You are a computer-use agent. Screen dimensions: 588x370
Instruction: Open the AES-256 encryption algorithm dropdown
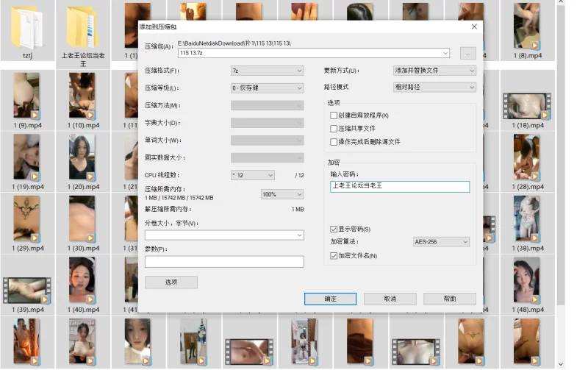441,241
